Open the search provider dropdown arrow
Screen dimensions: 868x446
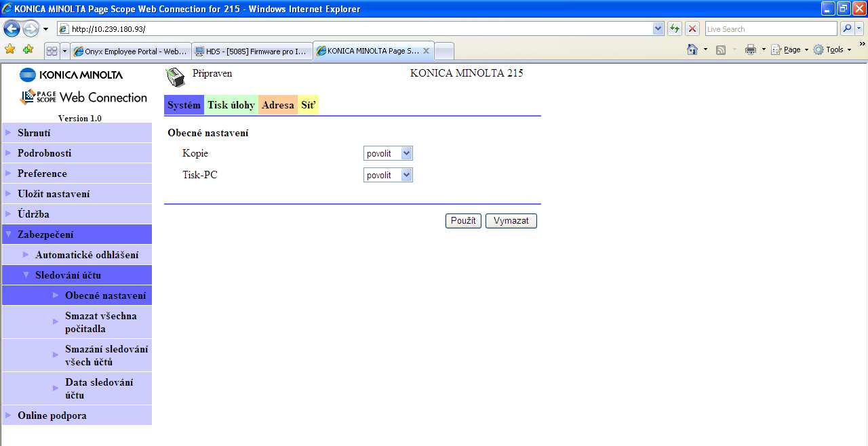point(859,28)
